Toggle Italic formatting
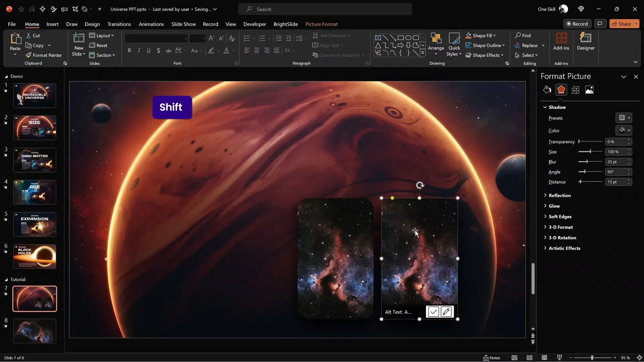This screenshot has width=644, height=362. pos(139,50)
